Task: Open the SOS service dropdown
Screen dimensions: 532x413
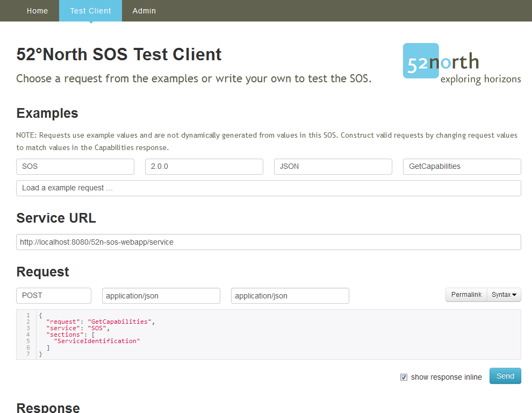Action: point(75,166)
